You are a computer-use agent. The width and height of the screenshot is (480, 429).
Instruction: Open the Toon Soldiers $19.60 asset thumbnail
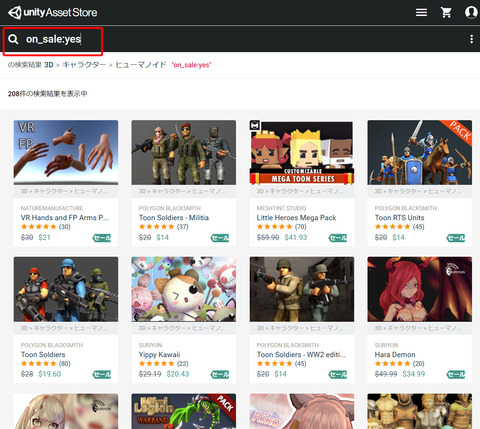click(66, 289)
